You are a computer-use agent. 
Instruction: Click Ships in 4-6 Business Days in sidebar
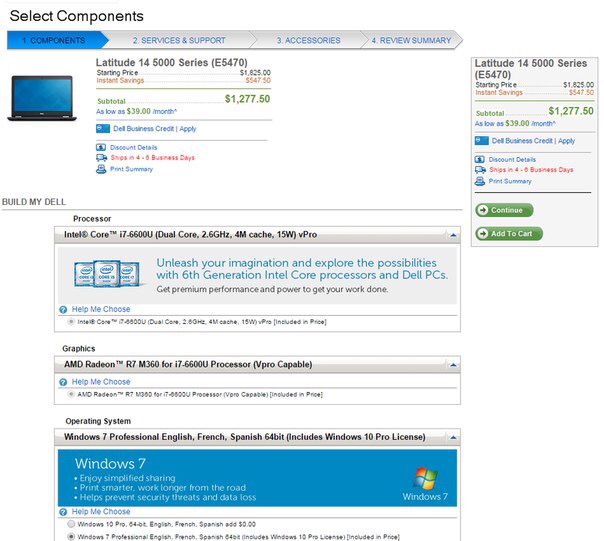[x=531, y=170]
